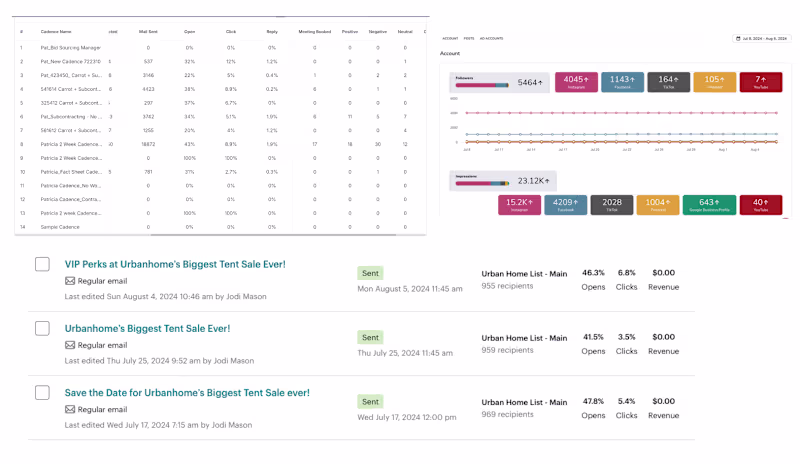The image size is (800, 464).
Task: Tick the checkbox for Urbanhome's Biggest Tent Sale Ever
Action: [42, 328]
